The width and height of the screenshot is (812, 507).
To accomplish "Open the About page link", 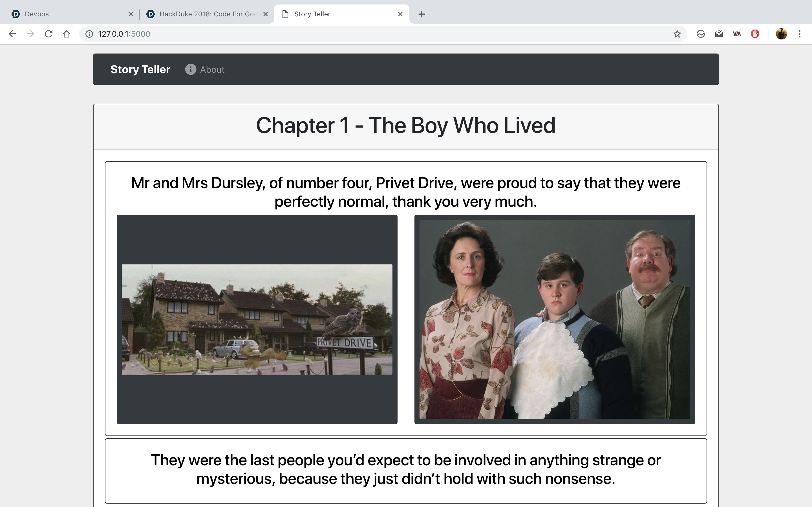I will (x=212, y=69).
